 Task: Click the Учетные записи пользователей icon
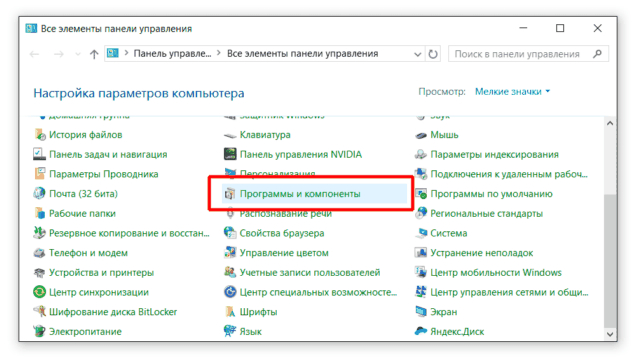(x=230, y=272)
